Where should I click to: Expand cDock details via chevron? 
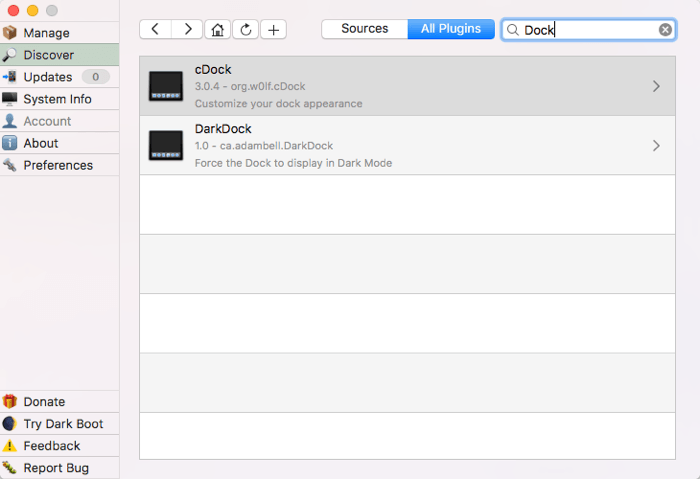click(656, 86)
